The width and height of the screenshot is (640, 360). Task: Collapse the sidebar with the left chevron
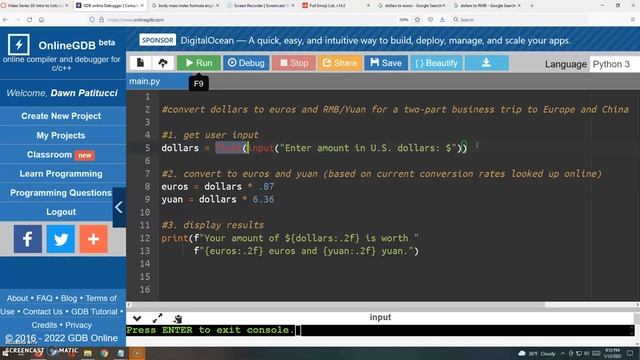pyautogui.click(x=119, y=207)
